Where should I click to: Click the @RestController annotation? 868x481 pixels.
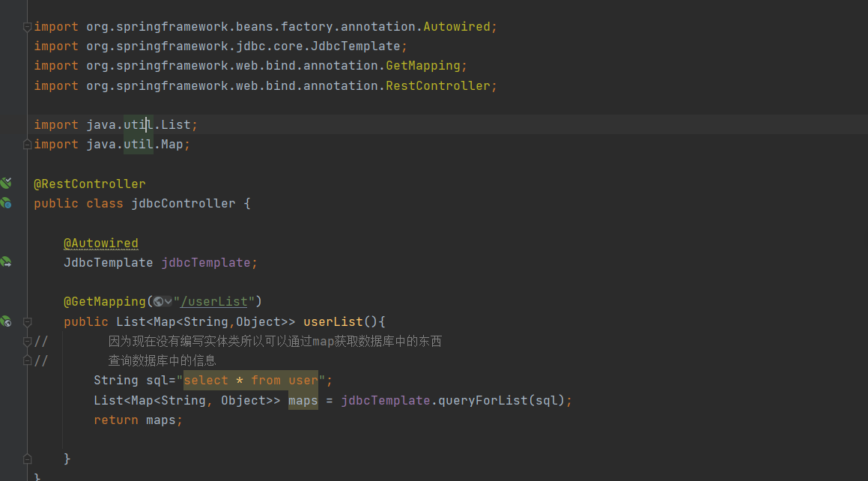point(90,184)
